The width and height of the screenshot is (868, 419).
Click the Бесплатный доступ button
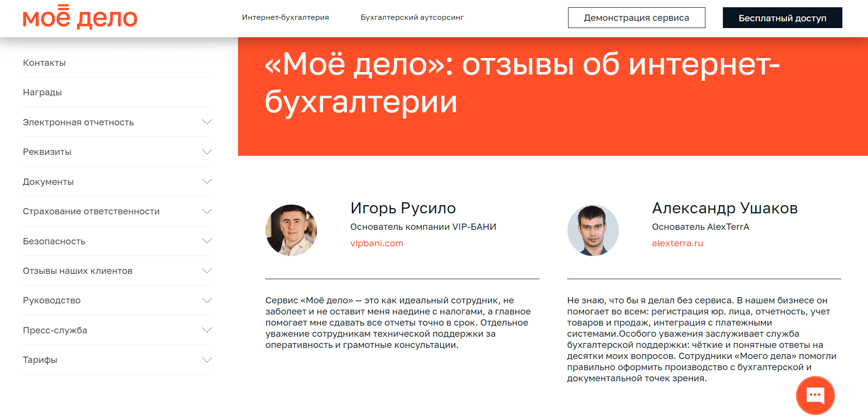[x=782, y=18]
